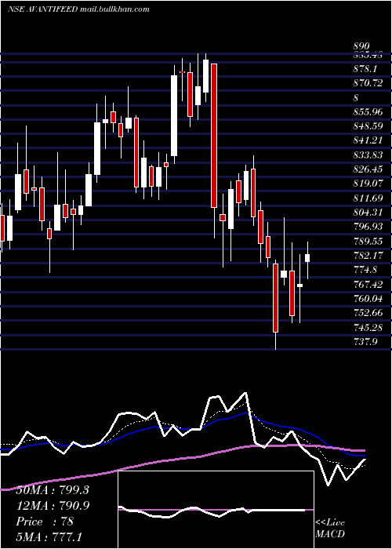
Task: Click the Price : 78 readout
Action: coord(45,521)
